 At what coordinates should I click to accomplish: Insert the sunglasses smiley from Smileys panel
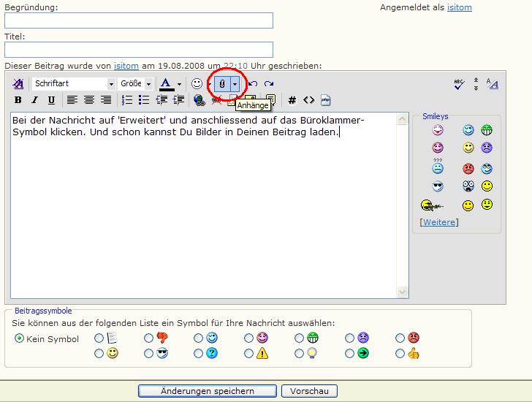(x=438, y=186)
